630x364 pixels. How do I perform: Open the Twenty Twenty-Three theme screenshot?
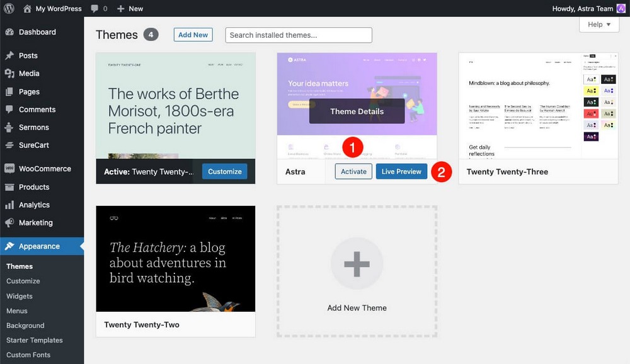click(539, 106)
